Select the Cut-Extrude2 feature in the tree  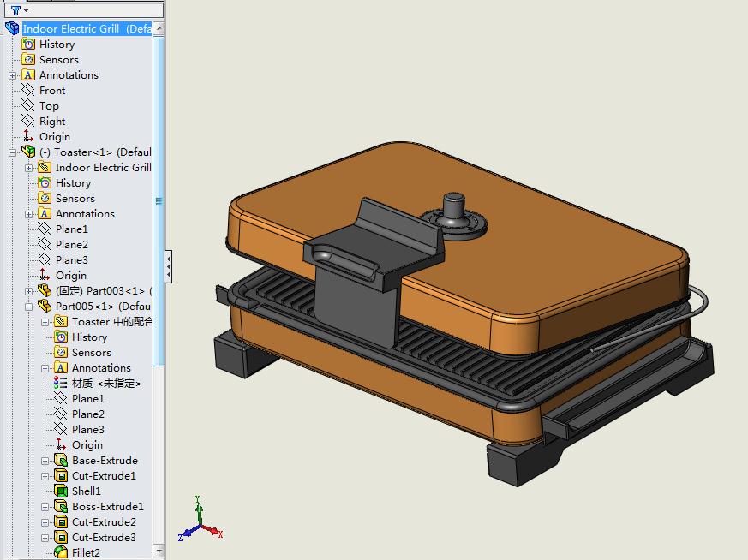point(103,521)
